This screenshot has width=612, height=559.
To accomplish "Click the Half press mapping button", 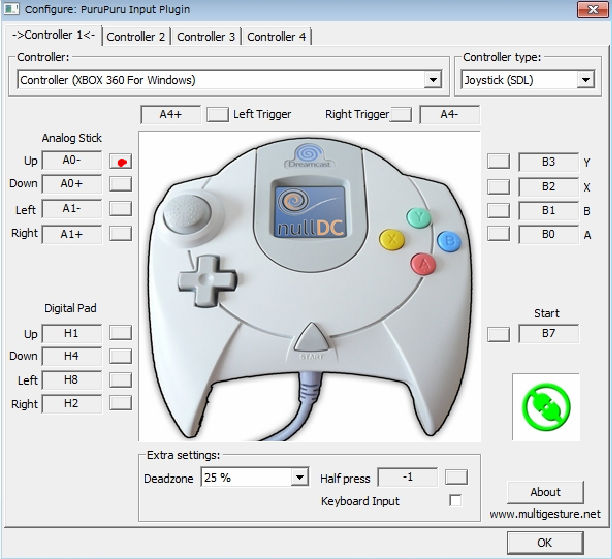I will [x=456, y=477].
